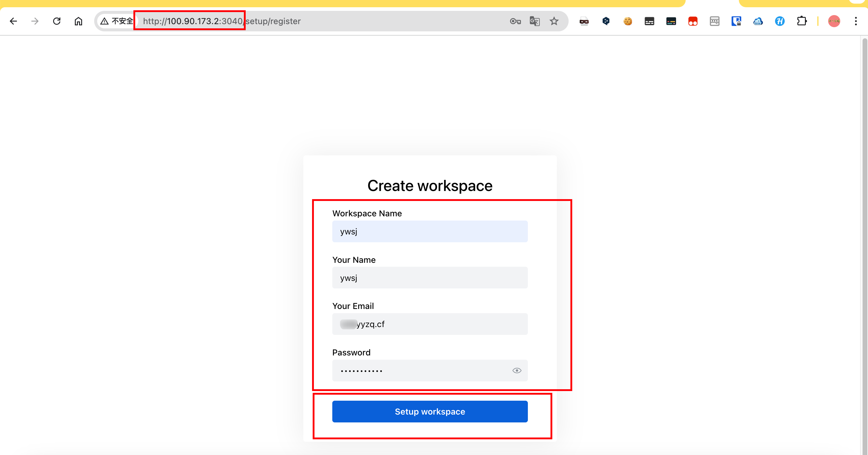Image resolution: width=868 pixels, height=455 pixels.
Task: Click the browser back arrow
Action: click(14, 21)
